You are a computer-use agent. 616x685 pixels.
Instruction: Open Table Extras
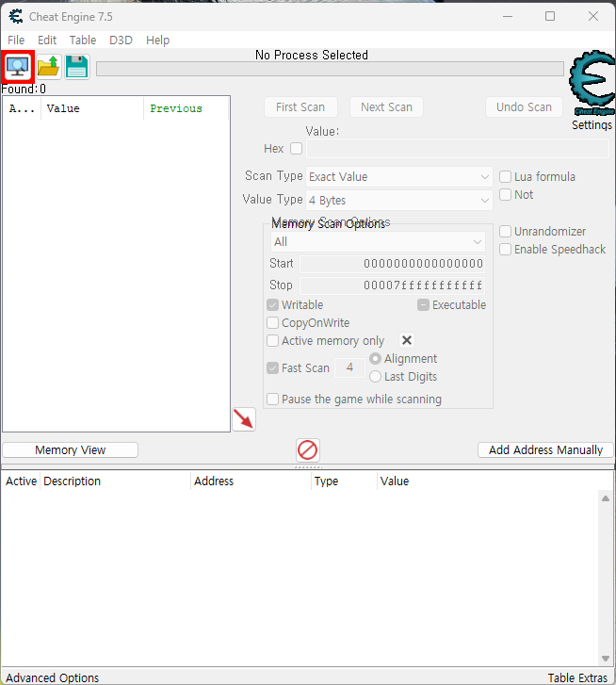pyautogui.click(x=577, y=677)
